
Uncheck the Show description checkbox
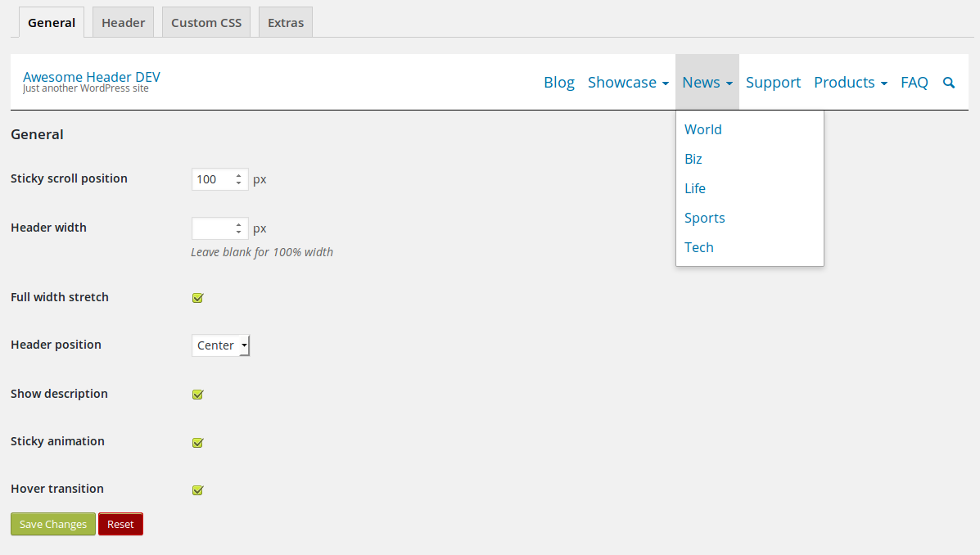click(x=197, y=395)
